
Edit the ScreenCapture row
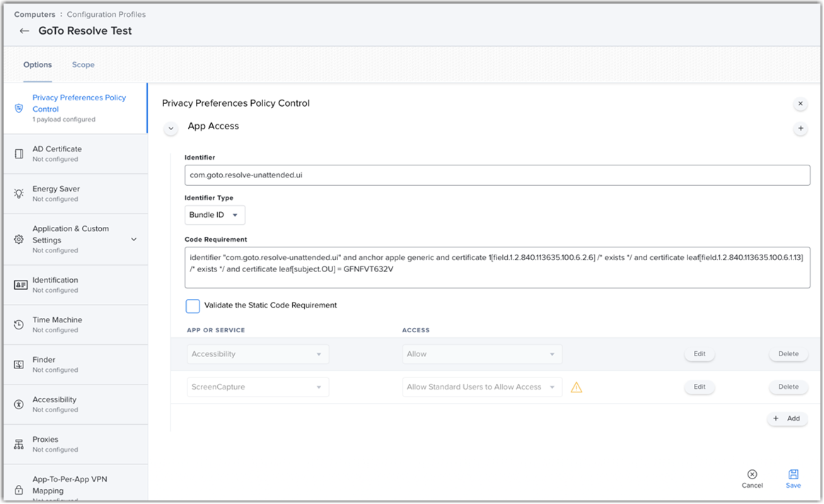[700, 387]
